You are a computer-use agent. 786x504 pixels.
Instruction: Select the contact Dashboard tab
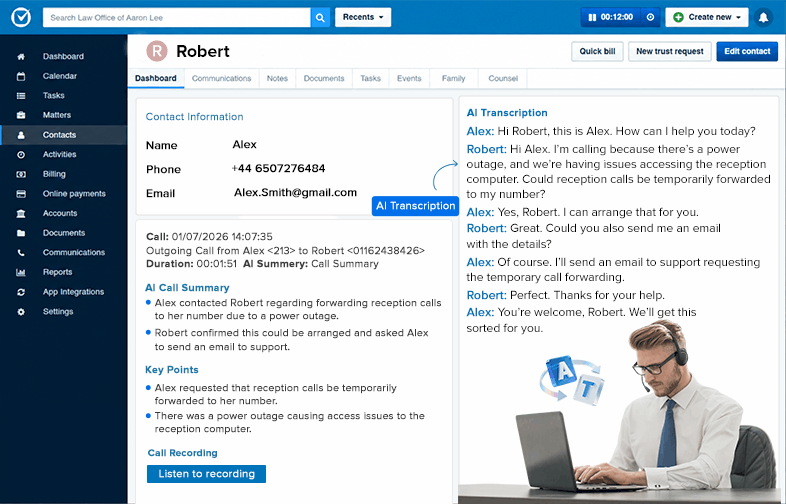tap(156, 78)
